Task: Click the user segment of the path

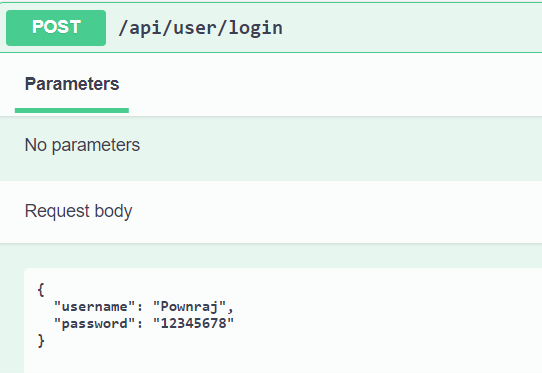Action: pyautogui.click(x=195, y=28)
